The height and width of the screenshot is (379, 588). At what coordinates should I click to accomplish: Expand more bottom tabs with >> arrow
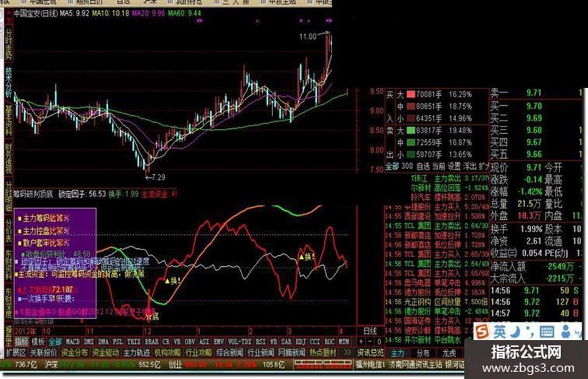coord(347,353)
